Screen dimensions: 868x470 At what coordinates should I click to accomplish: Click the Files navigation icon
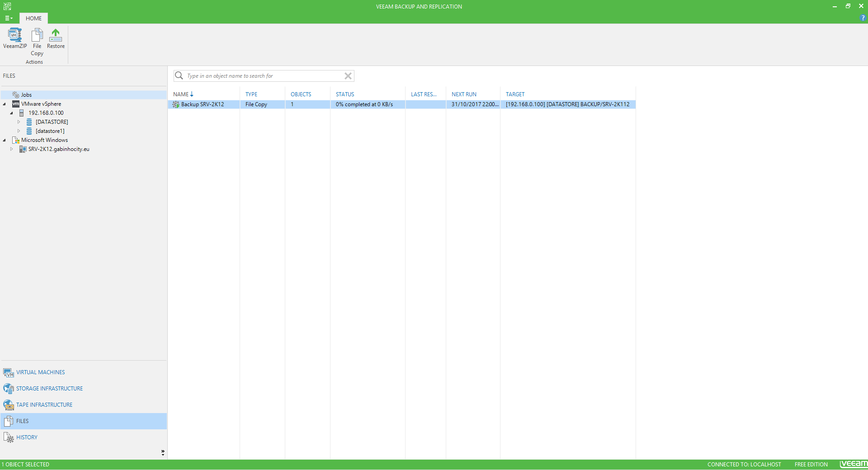(x=8, y=421)
